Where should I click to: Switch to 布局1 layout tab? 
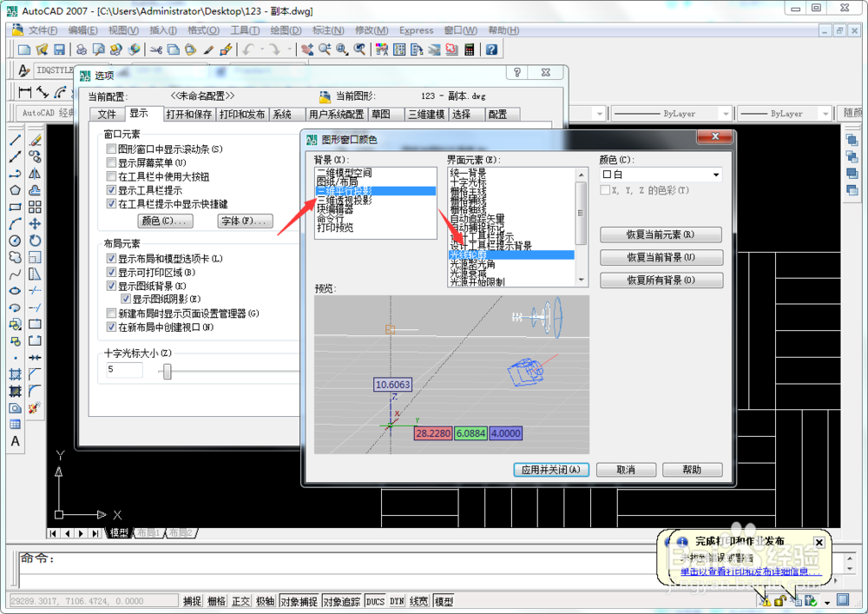[x=148, y=532]
